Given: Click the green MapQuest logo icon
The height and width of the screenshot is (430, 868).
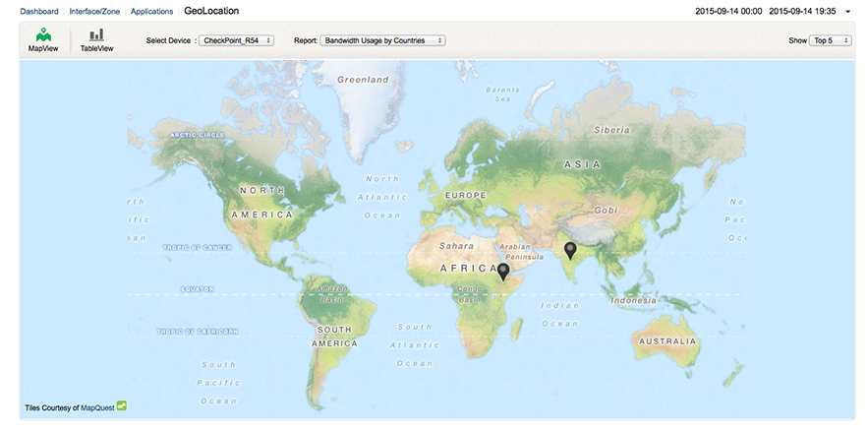Looking at the screenshot, I should [x=122, y=406].
